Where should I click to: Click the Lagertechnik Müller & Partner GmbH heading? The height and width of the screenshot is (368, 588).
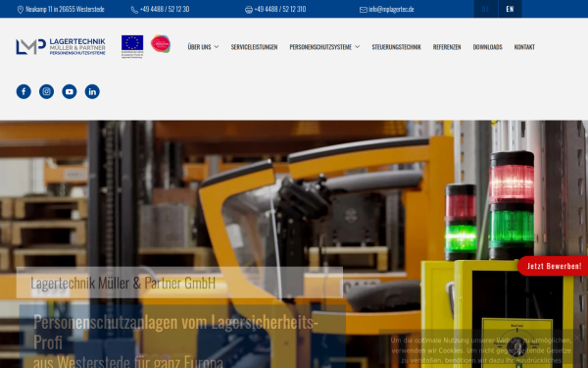[x=123, y=283]
